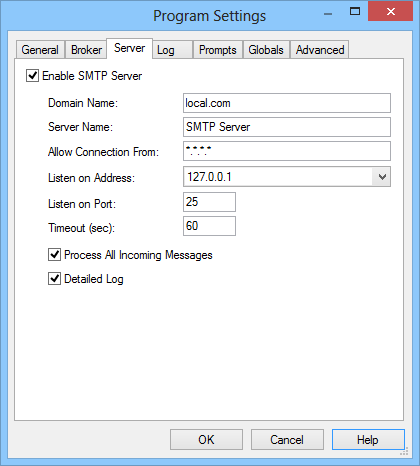Select the Server tab

coord(130,48)
